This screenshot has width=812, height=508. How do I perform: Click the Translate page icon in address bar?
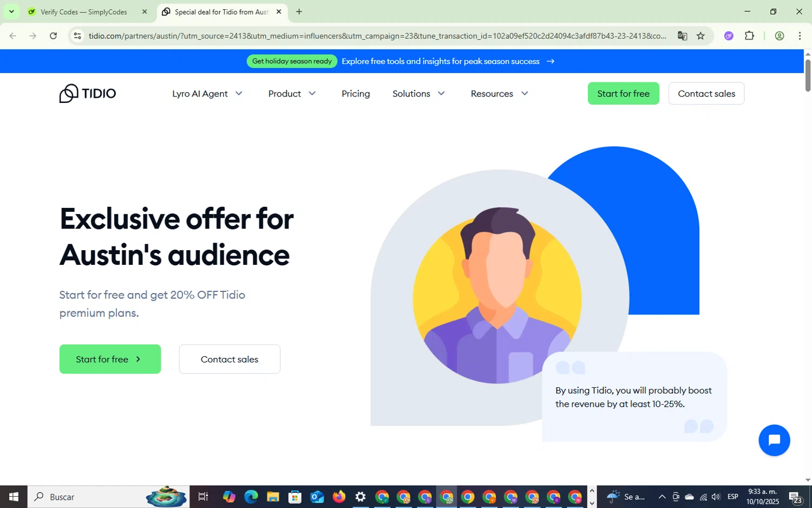click(x=682, y=36)
